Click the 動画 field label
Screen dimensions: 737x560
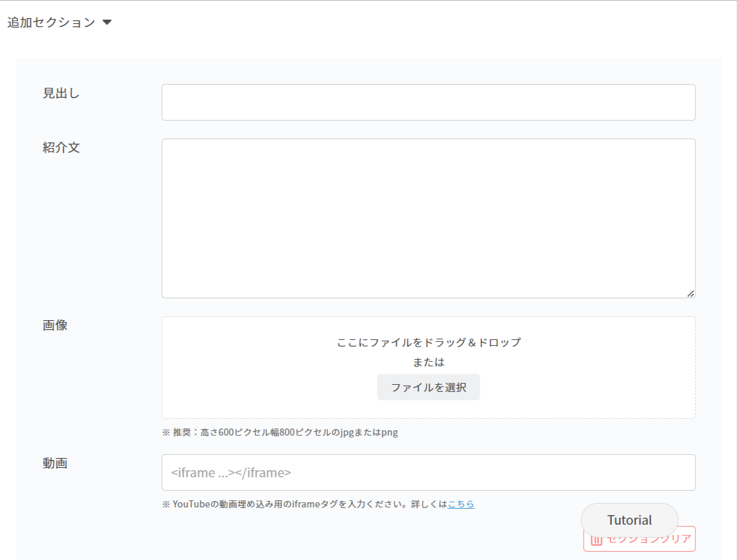pyautogui.click(x=55, y=463)
